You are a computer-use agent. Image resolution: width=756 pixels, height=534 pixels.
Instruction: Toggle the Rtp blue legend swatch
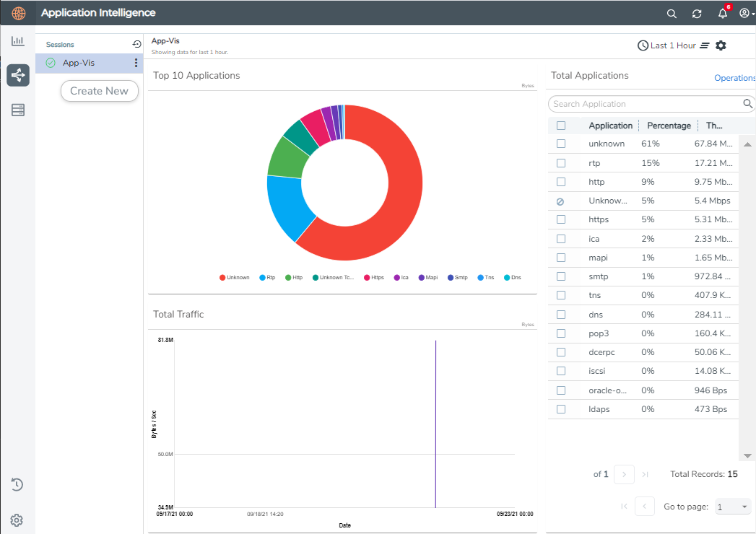tap(262, 278)
